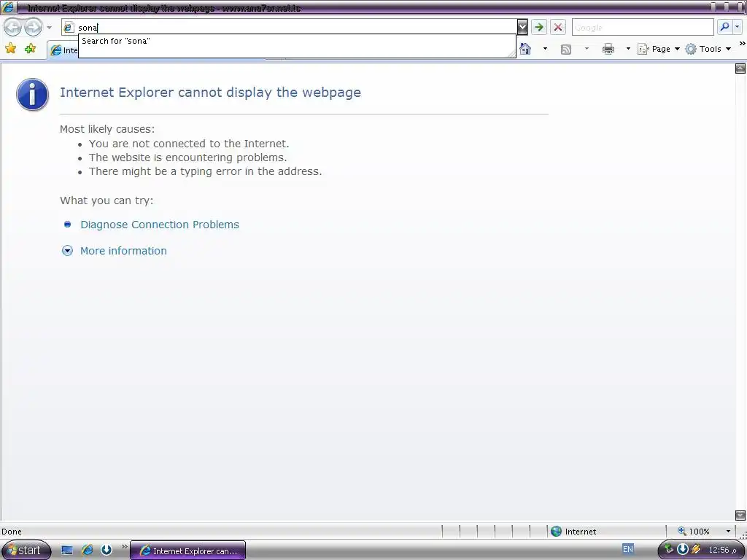
Task: Click the blue download manager tray icon
Action: coord(682,549)
